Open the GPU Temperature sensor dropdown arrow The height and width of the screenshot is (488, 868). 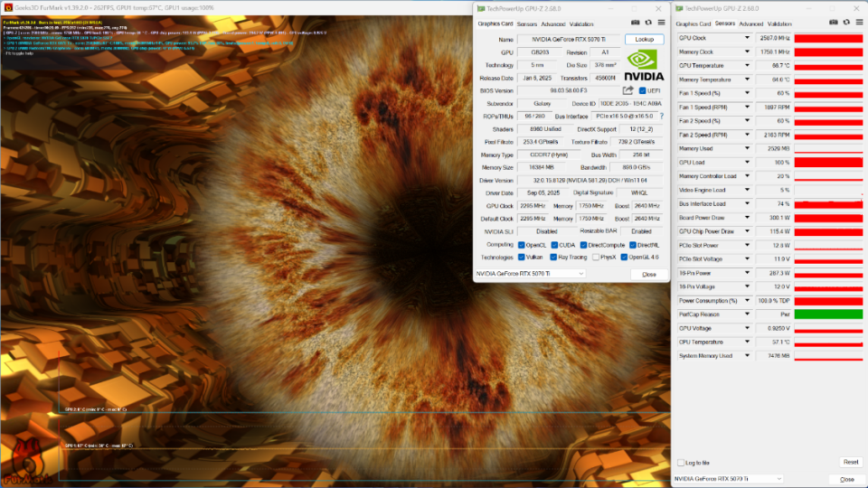[747, 66]
